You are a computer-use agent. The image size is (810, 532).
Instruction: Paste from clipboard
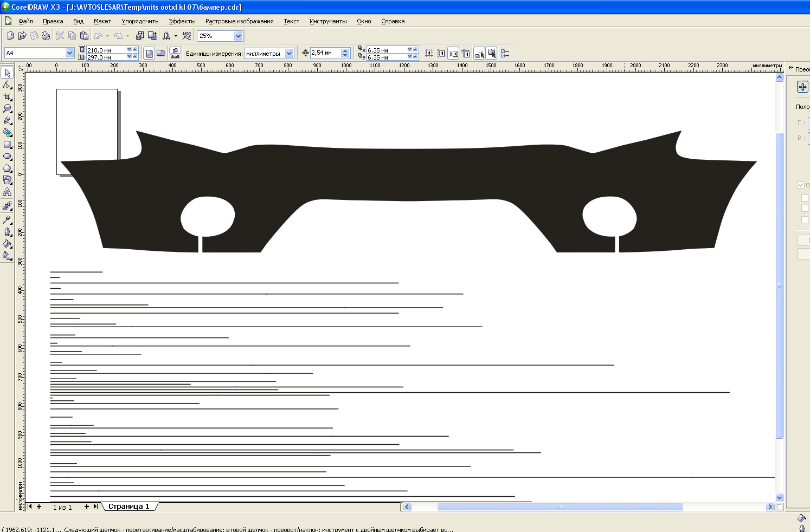tap(84, 36)
